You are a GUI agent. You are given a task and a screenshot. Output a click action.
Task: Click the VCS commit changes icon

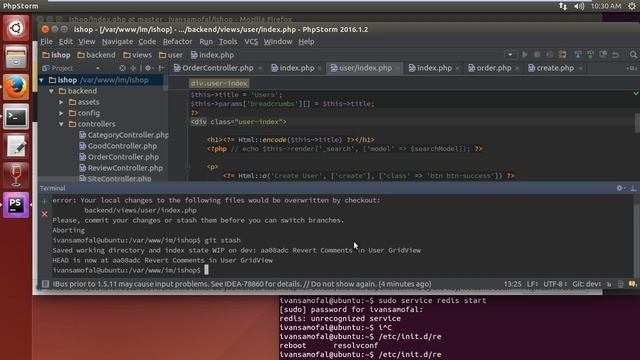click(590, 55)
